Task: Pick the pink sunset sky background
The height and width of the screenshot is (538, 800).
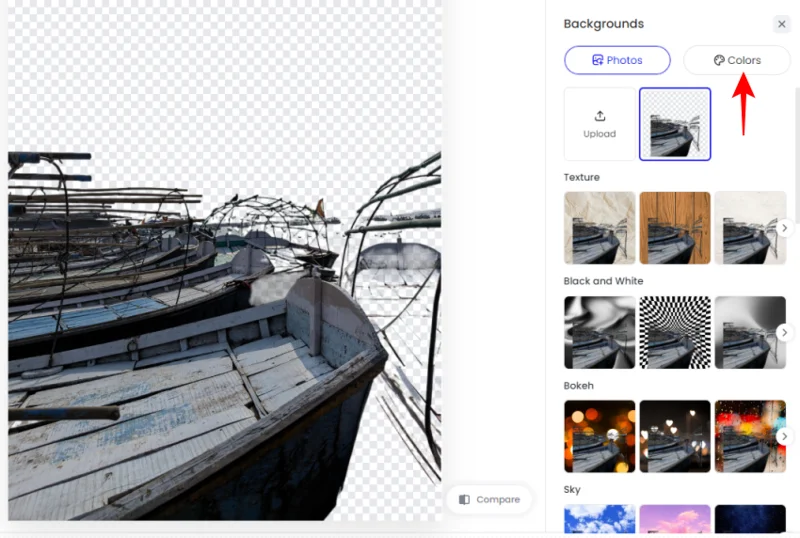Action: (x=675, y=520)
